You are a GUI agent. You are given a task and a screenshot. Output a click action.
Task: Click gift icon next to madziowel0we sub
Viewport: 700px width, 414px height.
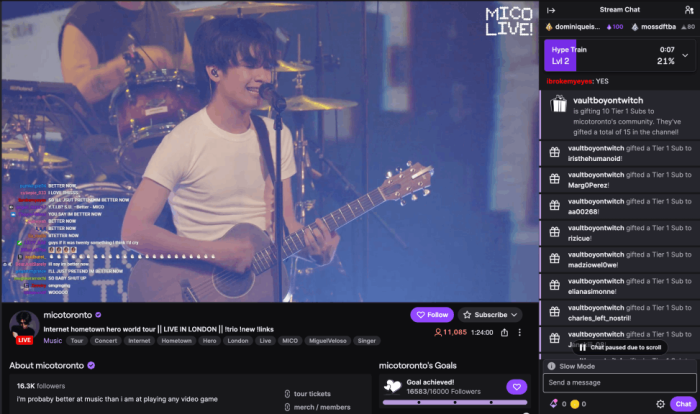[554, 259]
